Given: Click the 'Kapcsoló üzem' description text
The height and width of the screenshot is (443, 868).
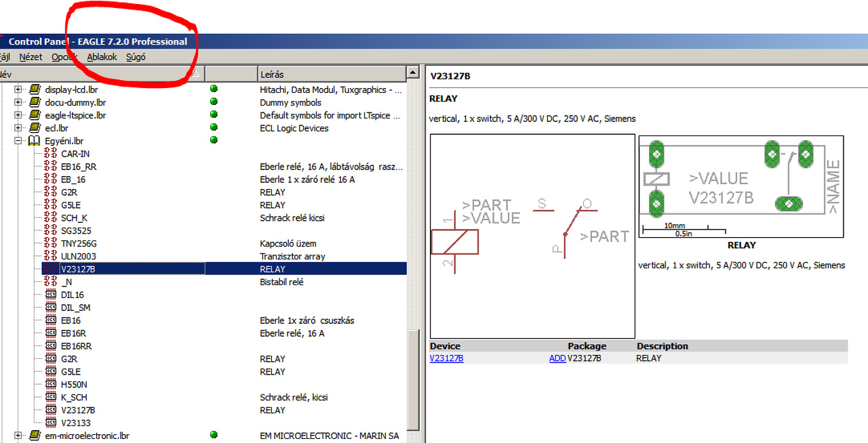Looking at the screenshot, I should point(288,244).
